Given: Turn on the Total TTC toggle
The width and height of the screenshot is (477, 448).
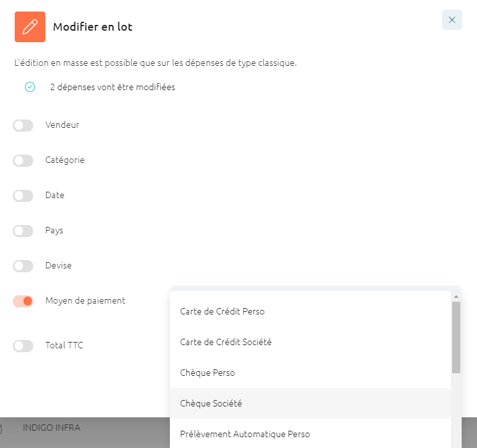Looking at the screenshot, I should pyautogui.click(x=23, y=346).
